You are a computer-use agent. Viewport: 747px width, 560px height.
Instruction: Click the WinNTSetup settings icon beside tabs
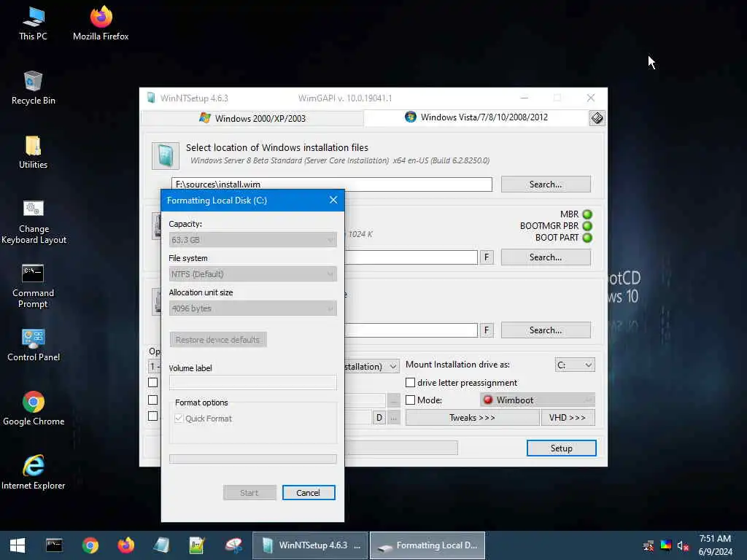[x=597, y=117]
